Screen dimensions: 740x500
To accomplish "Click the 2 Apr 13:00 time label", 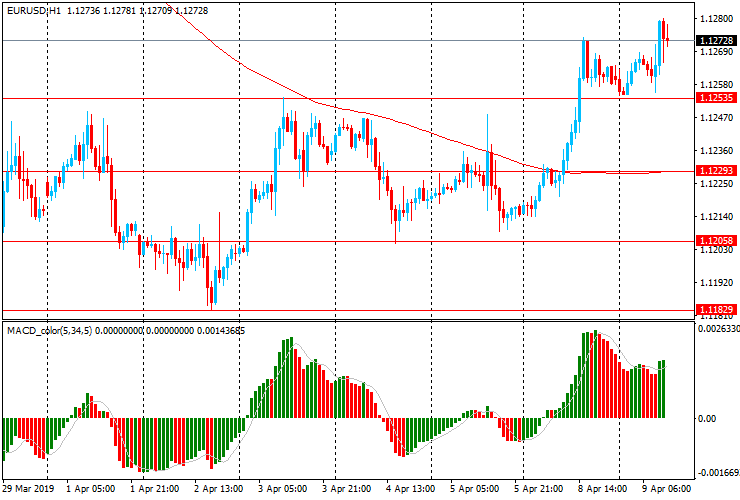I will point(219,489).
